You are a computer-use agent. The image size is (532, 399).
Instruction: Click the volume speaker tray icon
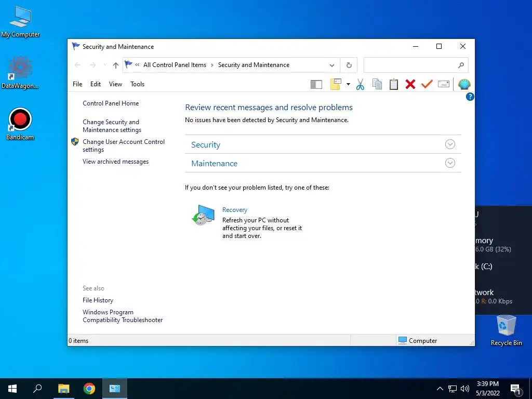(465, 389)
